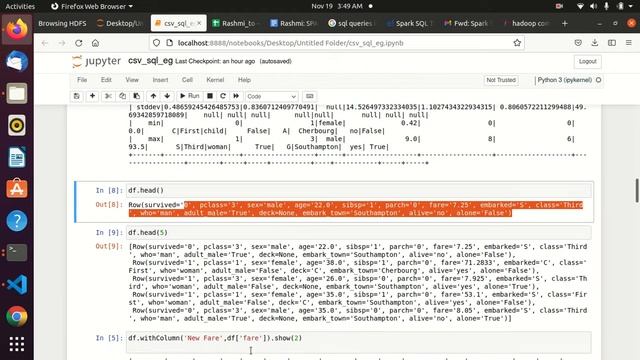Image resolution: width=640 pixels, height=360 pixels.
Task: Toggle the Firefox sidebar icon
Action: tap(611, 42)
